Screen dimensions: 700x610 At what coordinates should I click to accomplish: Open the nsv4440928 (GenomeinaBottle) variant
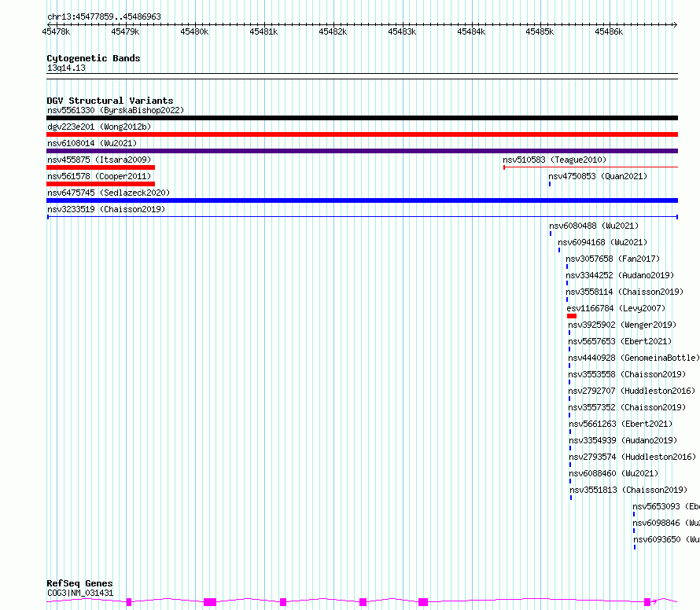tap(633, 358)
